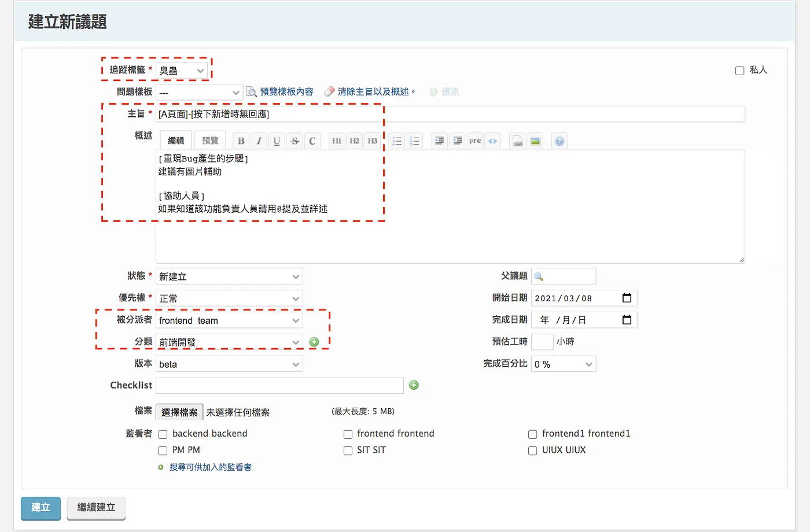Open the 狀態 status dropdown

[229, 276]
